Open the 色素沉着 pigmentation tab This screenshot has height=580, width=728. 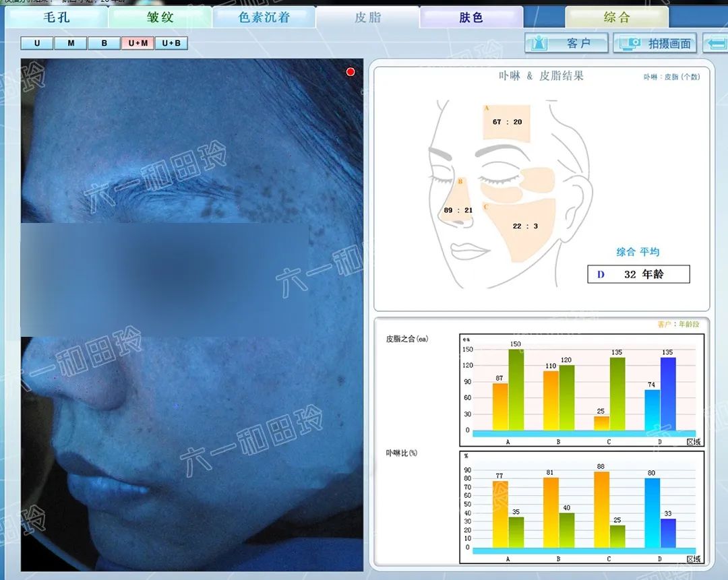263,16
